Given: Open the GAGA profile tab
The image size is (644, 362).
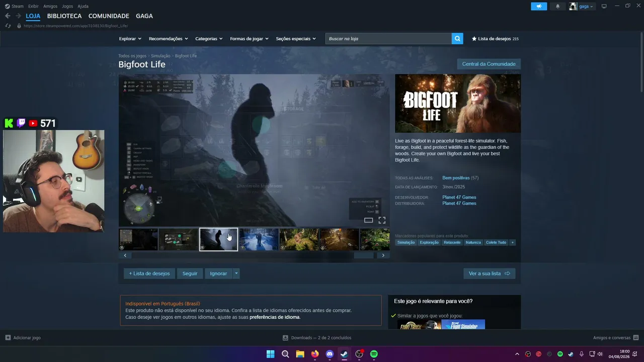Looking at the screenshot, I should tap(144, 16).
